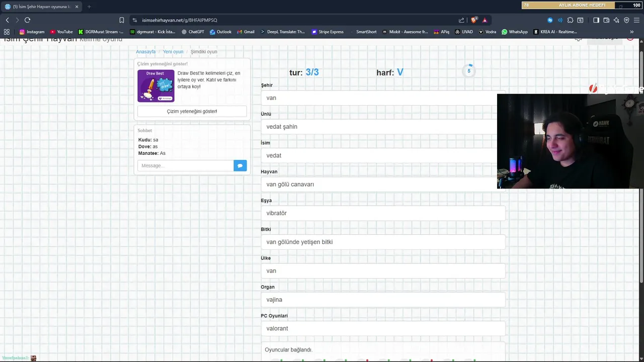This screenshot has width=644, height=362.
Task: Click the Eşya answer field
Action: (383, 213)
